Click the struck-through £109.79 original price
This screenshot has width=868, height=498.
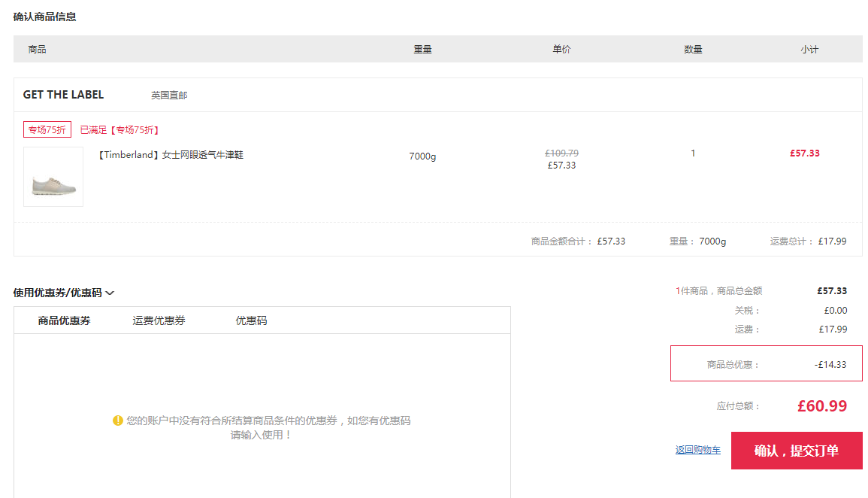pyautogui.click(x=562, y=153)
